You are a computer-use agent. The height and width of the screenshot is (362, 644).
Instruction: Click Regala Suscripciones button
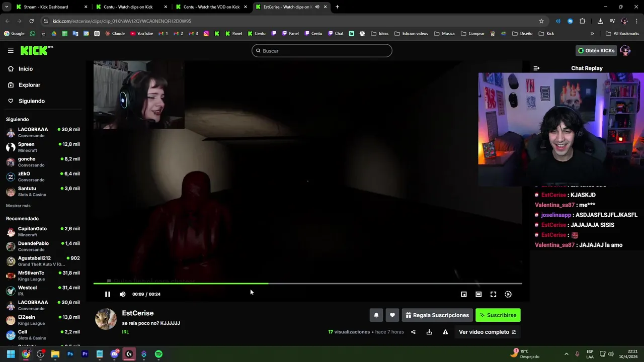437,315
